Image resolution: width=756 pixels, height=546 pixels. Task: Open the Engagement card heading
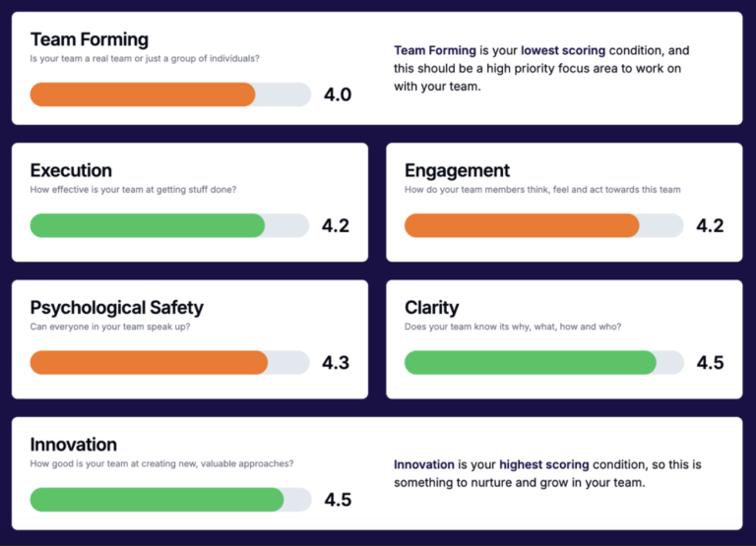click(x=457, y=170)
